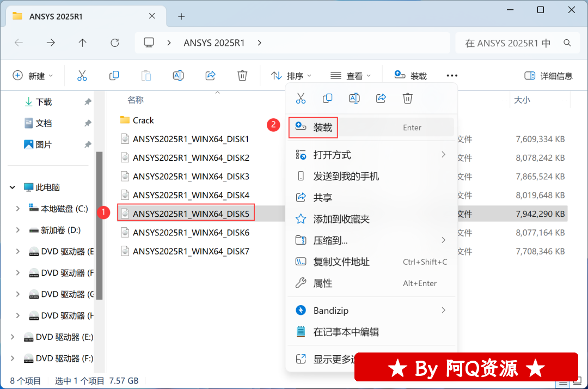The width and height of the screenshot is (588, 389).
Task: Close the ANSYS 2025R1 tab
Action: [x=152, y=16]
